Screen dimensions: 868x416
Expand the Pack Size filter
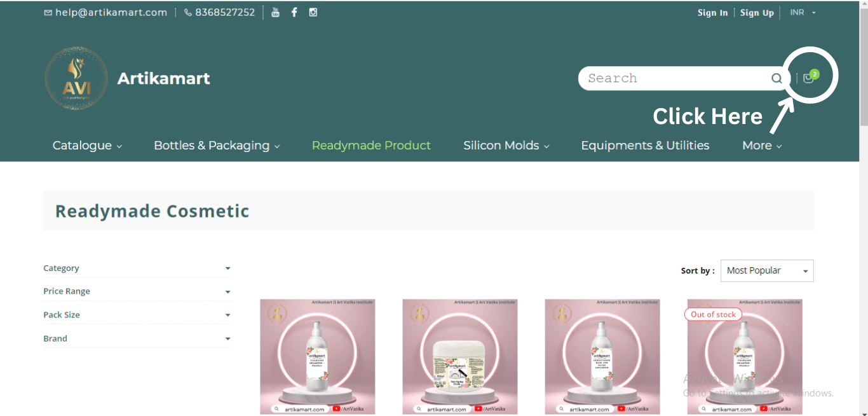[x=137, y=315]
